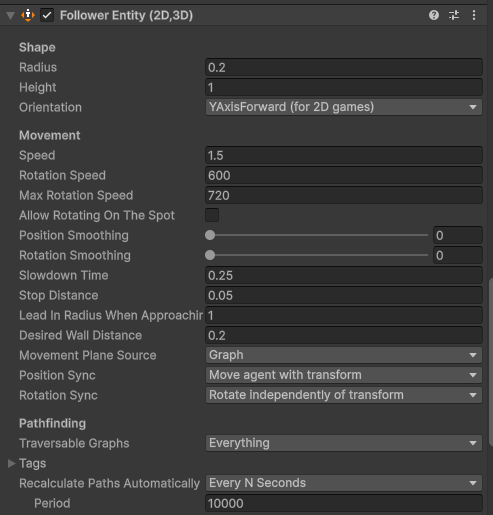
Task: Click the Position Smoothing slider handle
Action: pyautogui.click(x=210, y=235)
